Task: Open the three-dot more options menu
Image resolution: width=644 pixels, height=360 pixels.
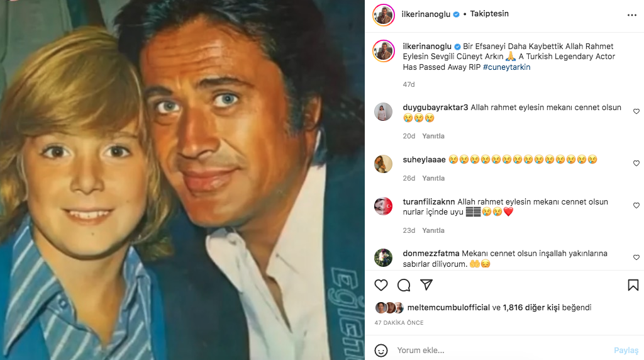Action: (x=631, y=14)
